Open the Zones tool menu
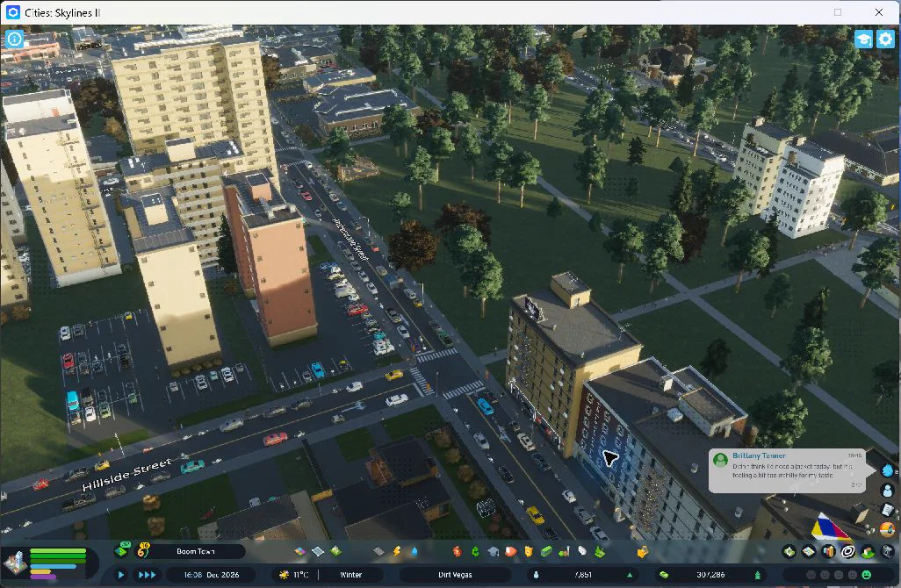901x588 pixels. point(300,551)
